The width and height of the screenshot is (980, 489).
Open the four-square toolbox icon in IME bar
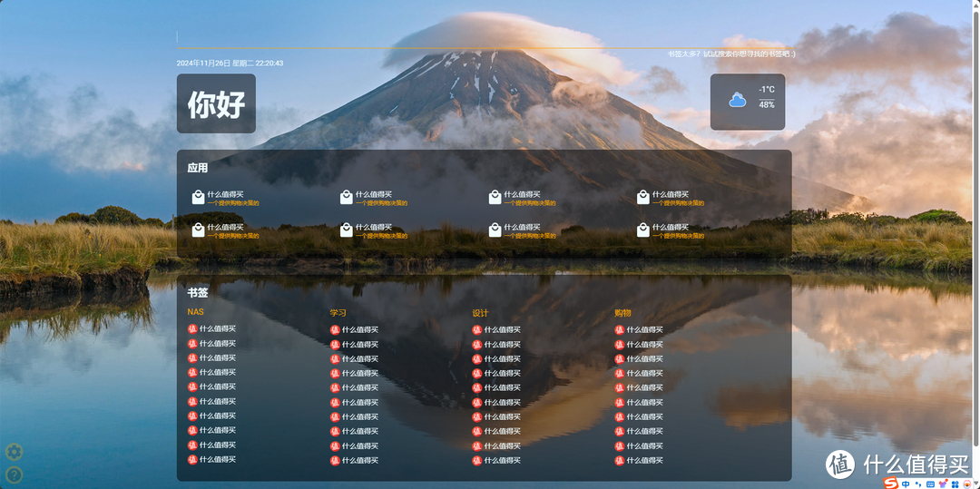pos(955,484)
